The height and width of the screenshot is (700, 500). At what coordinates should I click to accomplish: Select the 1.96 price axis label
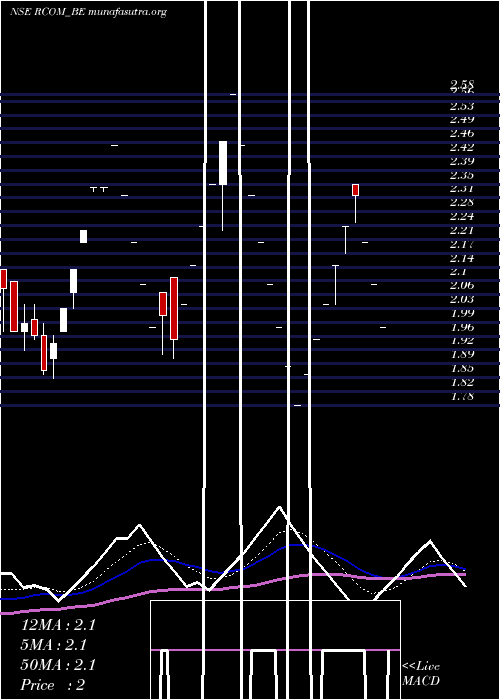pos(462,327)
